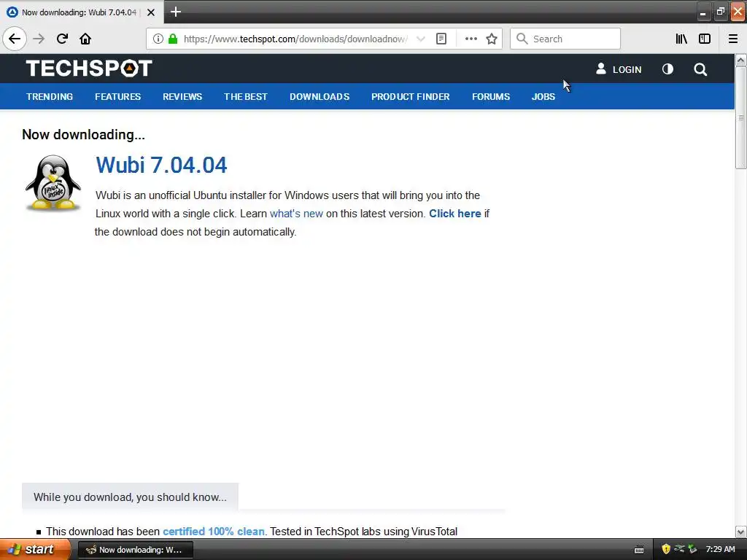The width and height of the screenshot is (747, 560).
Task: Toggle TechSpot dark mode contrast icon
Action: (668, 69)
